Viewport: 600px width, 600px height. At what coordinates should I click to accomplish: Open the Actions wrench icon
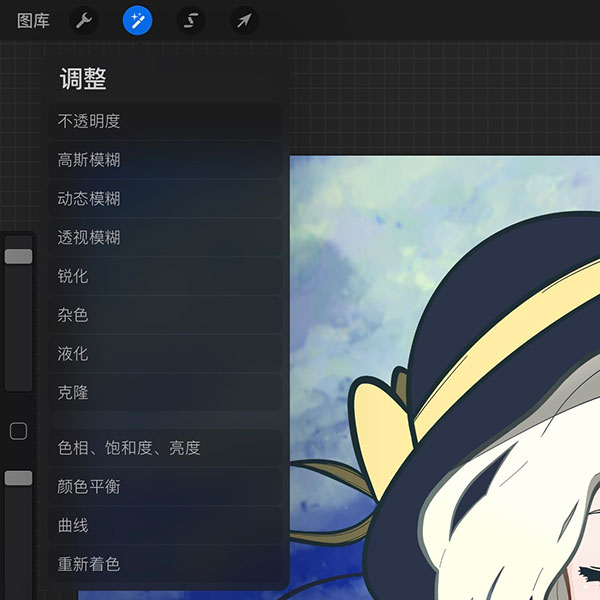(84, 20)
